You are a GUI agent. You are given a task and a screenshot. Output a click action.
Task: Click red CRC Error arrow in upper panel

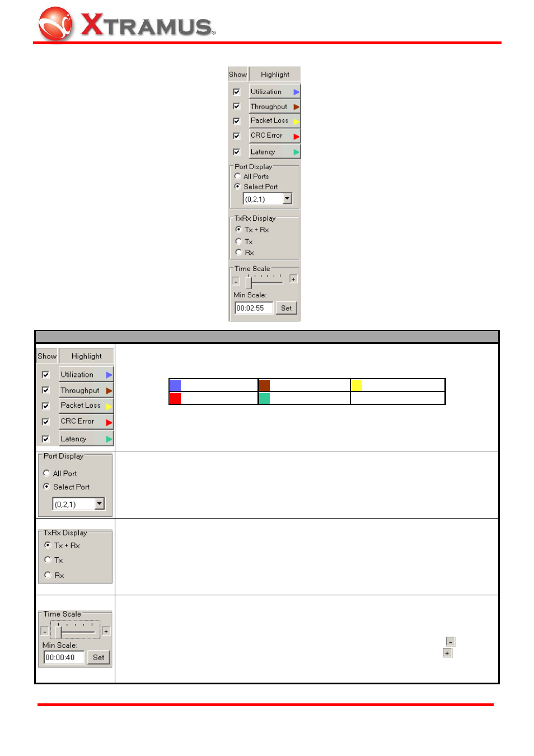pos(296,136)
